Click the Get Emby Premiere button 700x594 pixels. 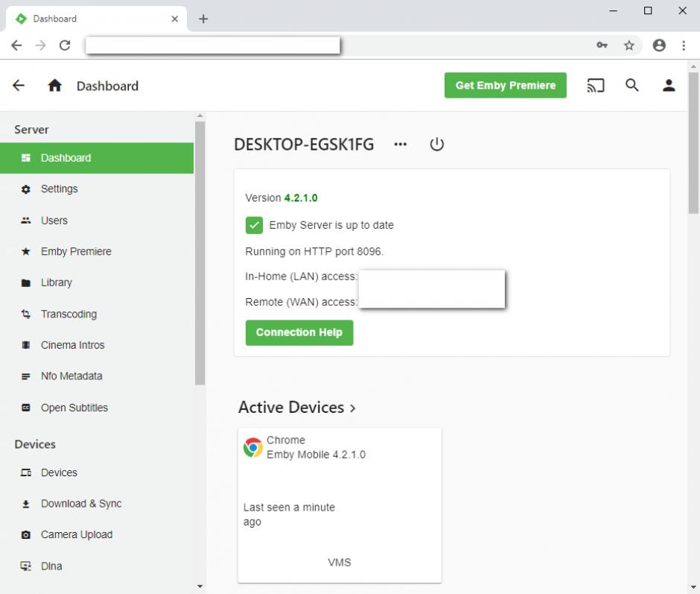coord(506,86)
